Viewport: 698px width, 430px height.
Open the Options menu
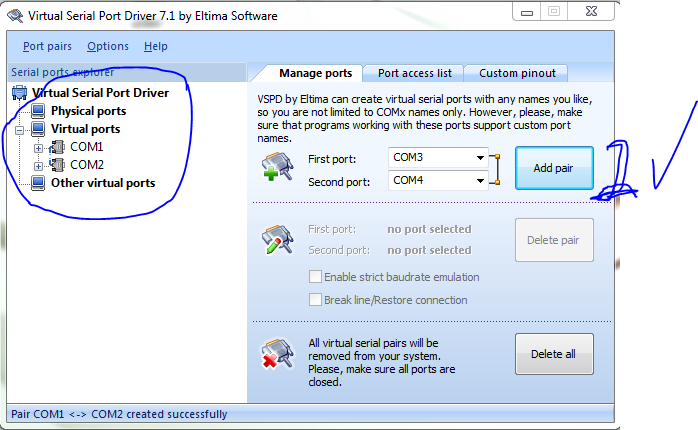tap(108, 46)
